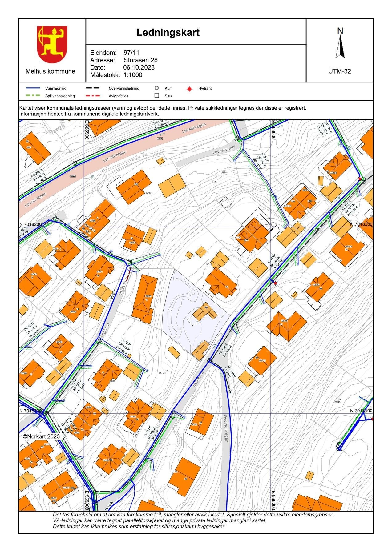The image size is (392, 554).
Task: Click the 'Melhus kommune' caption under the crest
Action: [51, 71]
